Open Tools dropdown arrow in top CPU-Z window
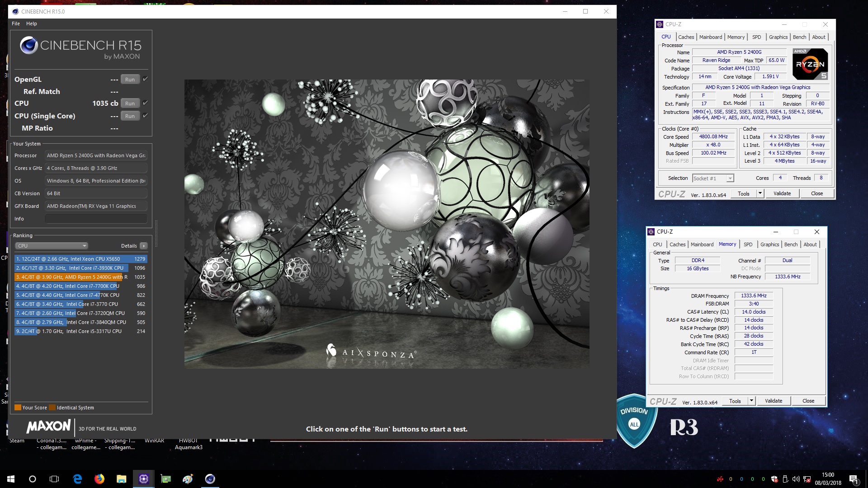The width and height of the screenshot is (868, 488). (x=760, y=193)
